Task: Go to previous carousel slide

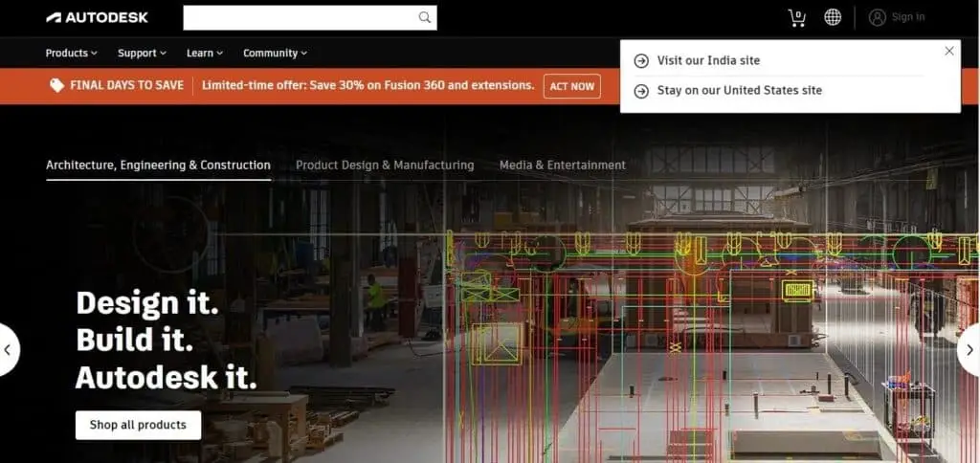Action: pyautogui.click(x=8, y=350)
